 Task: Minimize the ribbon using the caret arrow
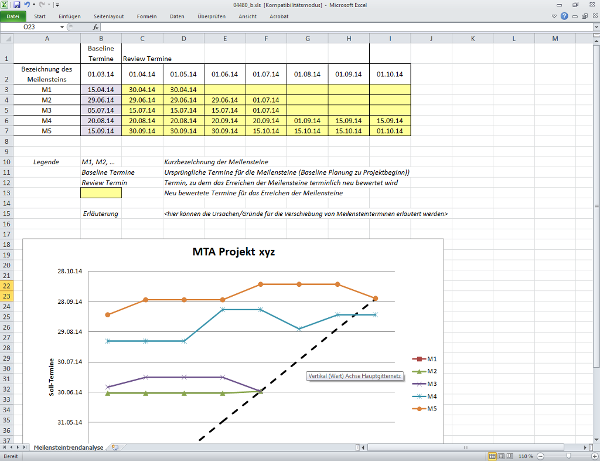click(x=555, y=17)
